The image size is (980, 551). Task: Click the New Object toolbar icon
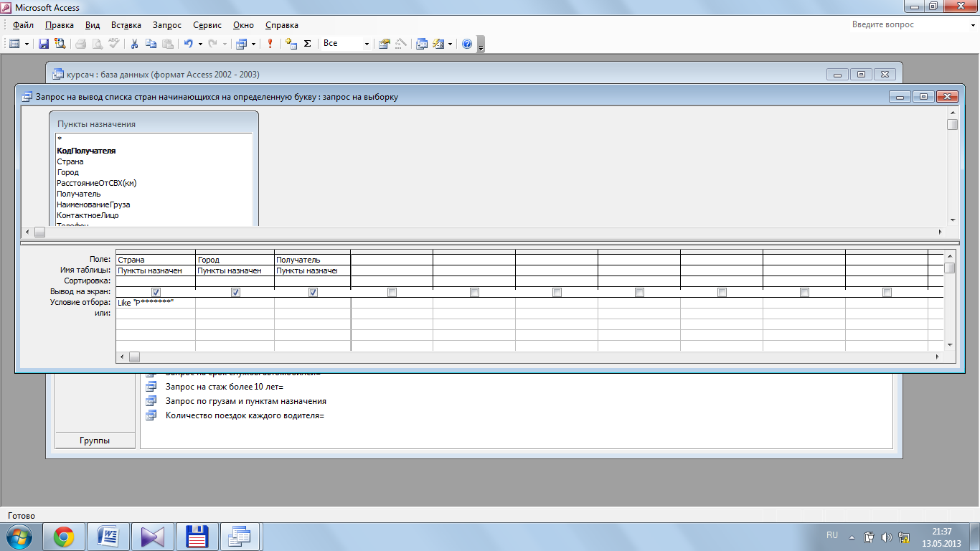(438, 44)
